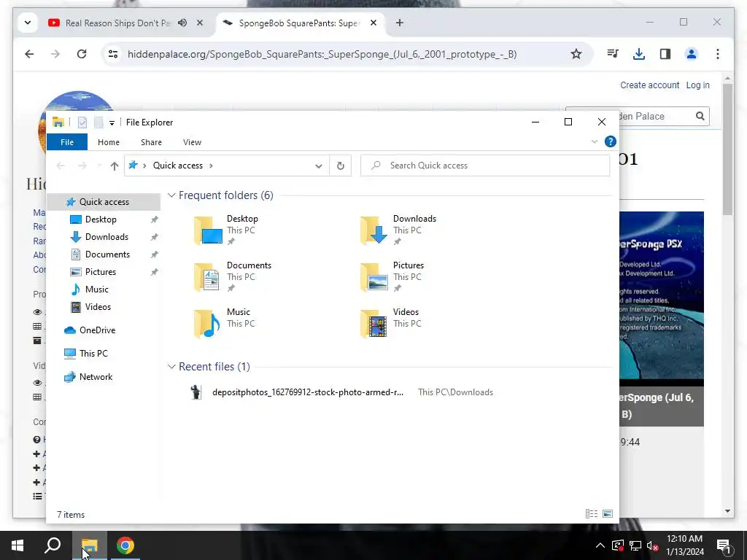Screen dimensions: 747x560
Task: Select the Documents folder icon in Frequent folders
Action: [208, 276]
